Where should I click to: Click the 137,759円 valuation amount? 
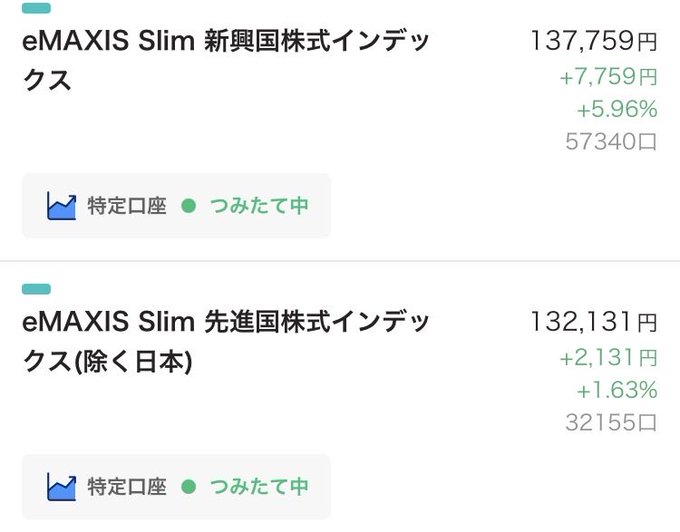(x=594, y=42)
